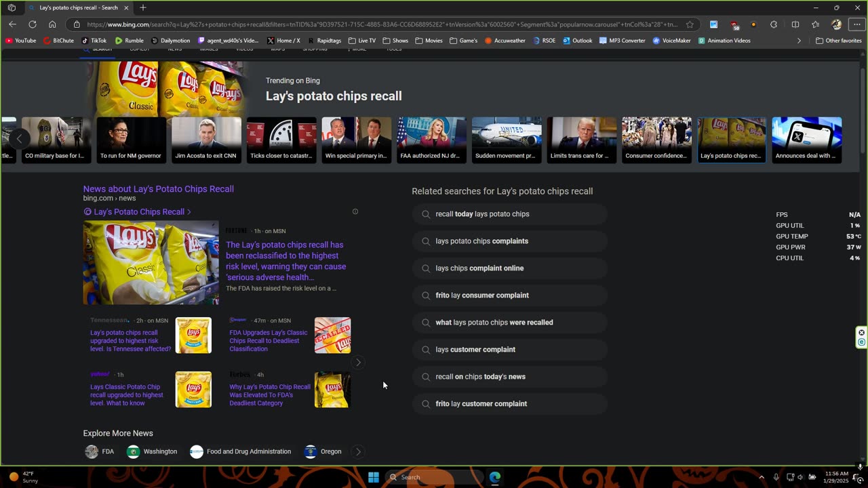
Task: Search 'recall today lays potato chips' suggestion
Action: [509, 214]
